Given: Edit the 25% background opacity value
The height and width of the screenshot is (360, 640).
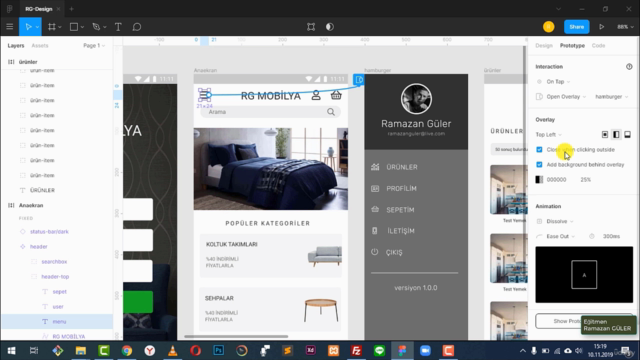Looking at the screenshot, I should click(x=585, y=180).
